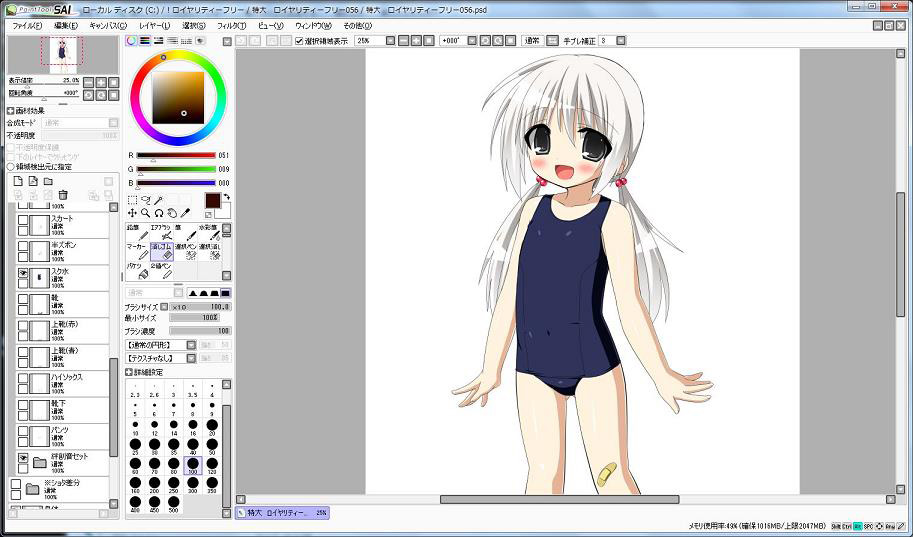The height and width of the screenshot is (537, 913).
Task: Select the eraser (消しゴム) tool
Action: click(x=161, y=250)
